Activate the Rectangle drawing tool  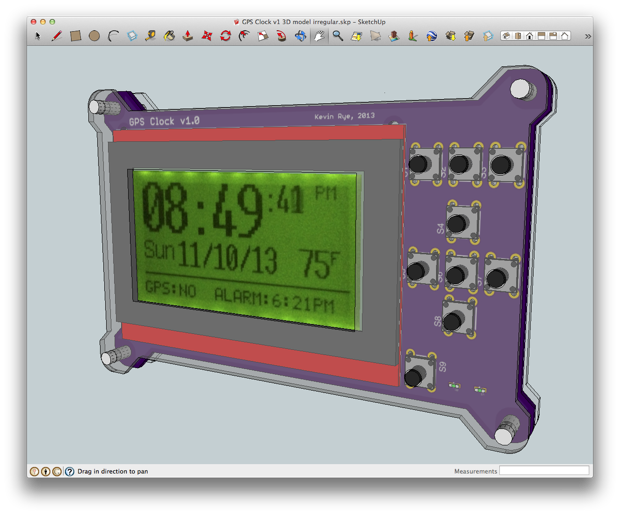click(76, 36)
